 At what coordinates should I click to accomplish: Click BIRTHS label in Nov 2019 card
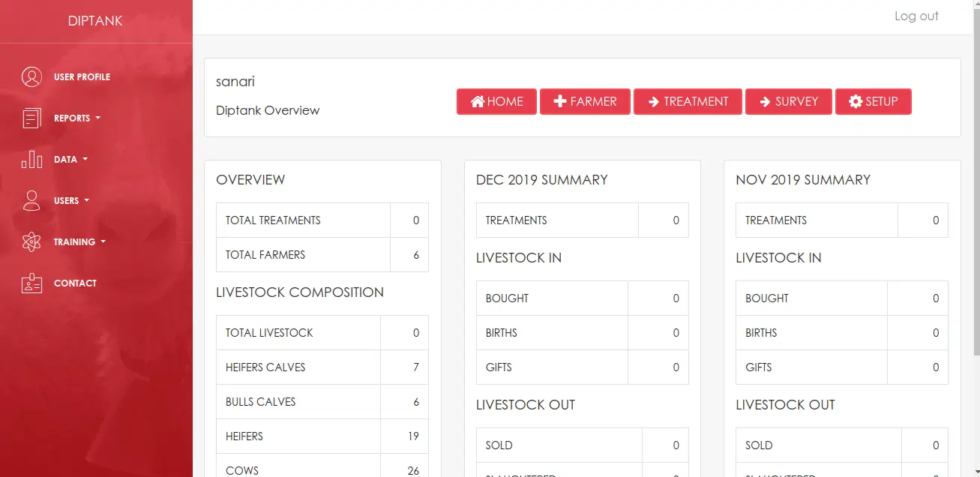click(761, 333)
